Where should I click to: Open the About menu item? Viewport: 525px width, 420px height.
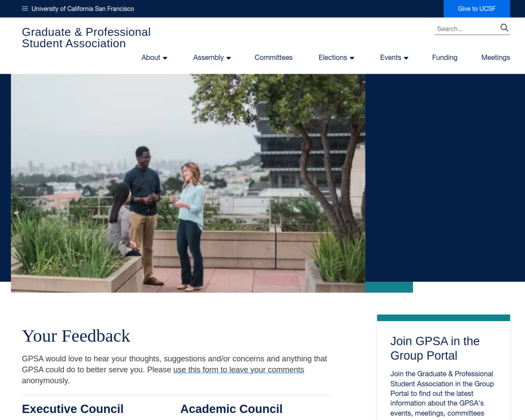click(x=151, y=58)
